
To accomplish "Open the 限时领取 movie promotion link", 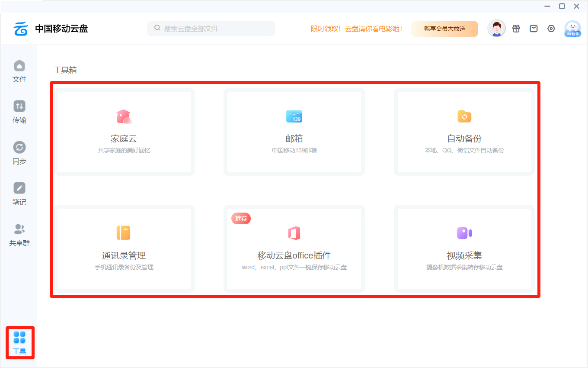I will point(357,29).
